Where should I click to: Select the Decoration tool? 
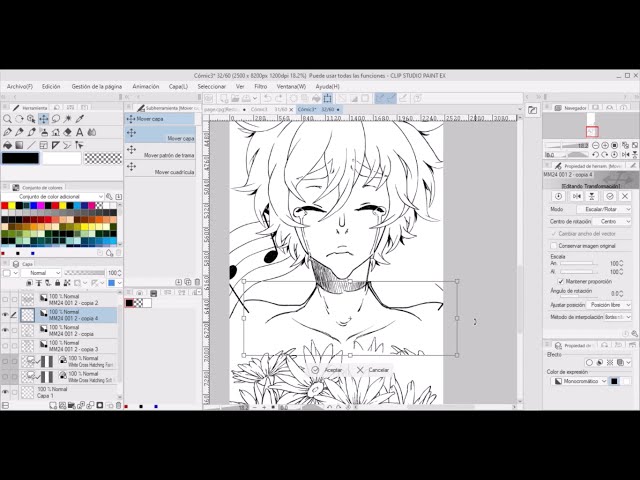(56, 132)
